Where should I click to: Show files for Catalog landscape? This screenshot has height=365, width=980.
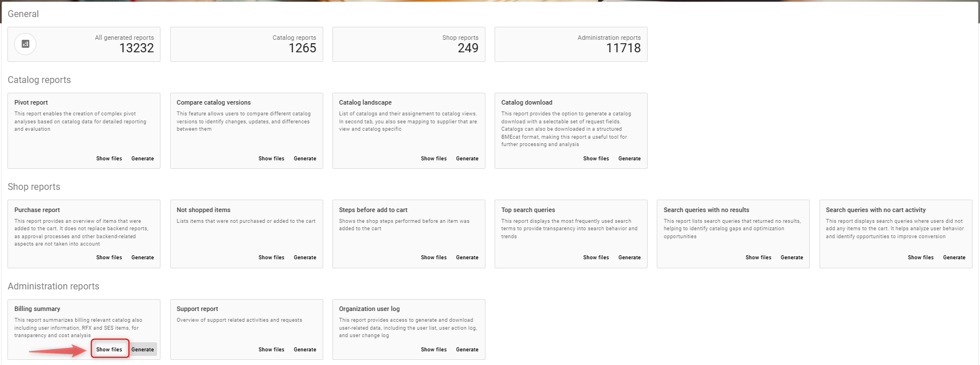click(x=434, y=159)
